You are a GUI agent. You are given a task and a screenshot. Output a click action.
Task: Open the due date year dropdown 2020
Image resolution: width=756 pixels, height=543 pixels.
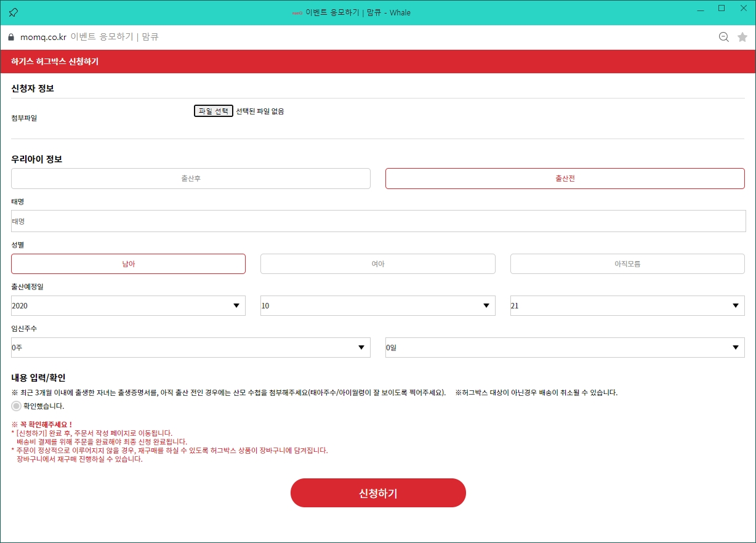click(x=128, y=305)
